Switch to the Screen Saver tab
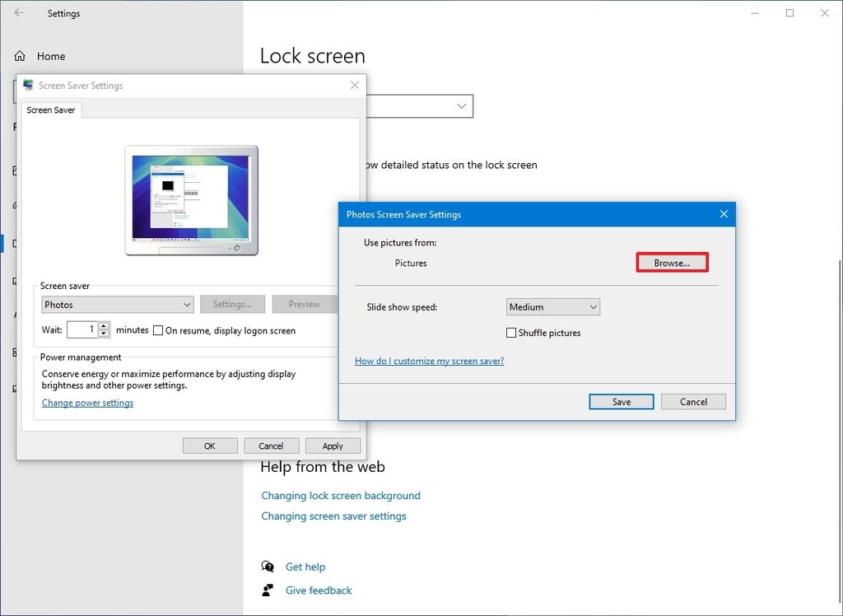Image resolution: width=843 pixels, height=616 pixels. pyautogui.click(x=50, y=110)
